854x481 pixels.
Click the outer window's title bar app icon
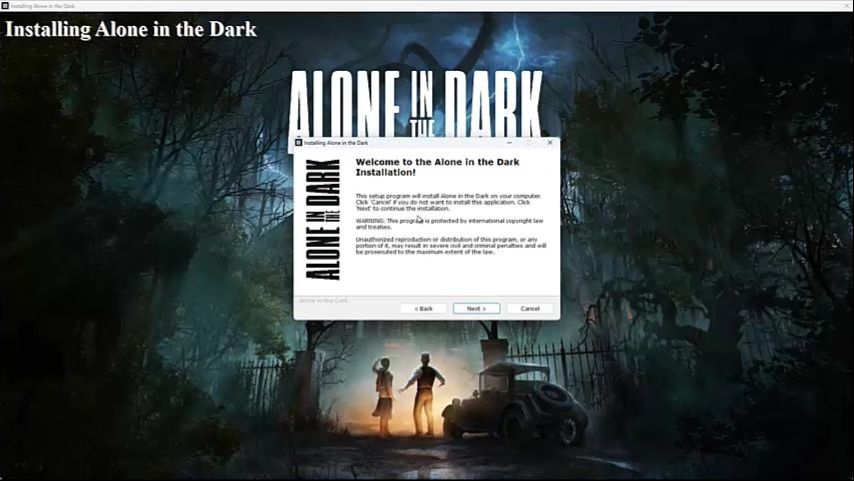[x=5, y=5]
